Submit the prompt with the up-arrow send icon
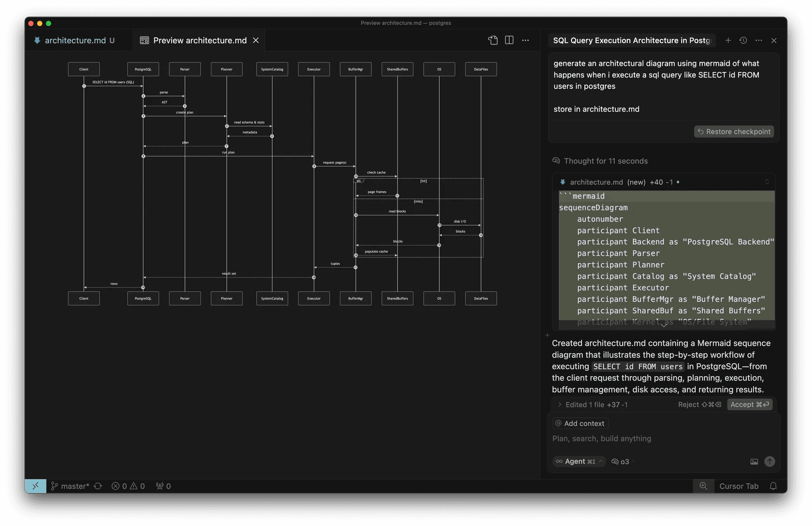This screenshot has height=526, width=812. tap(769, 462)
